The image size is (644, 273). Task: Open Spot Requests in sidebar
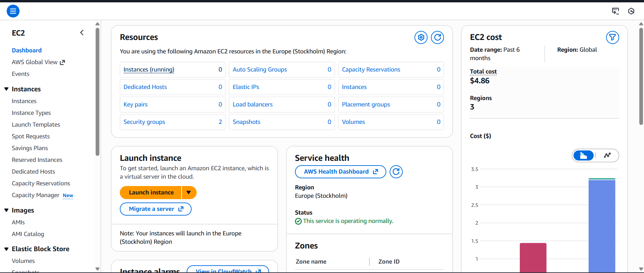[31, 136]
